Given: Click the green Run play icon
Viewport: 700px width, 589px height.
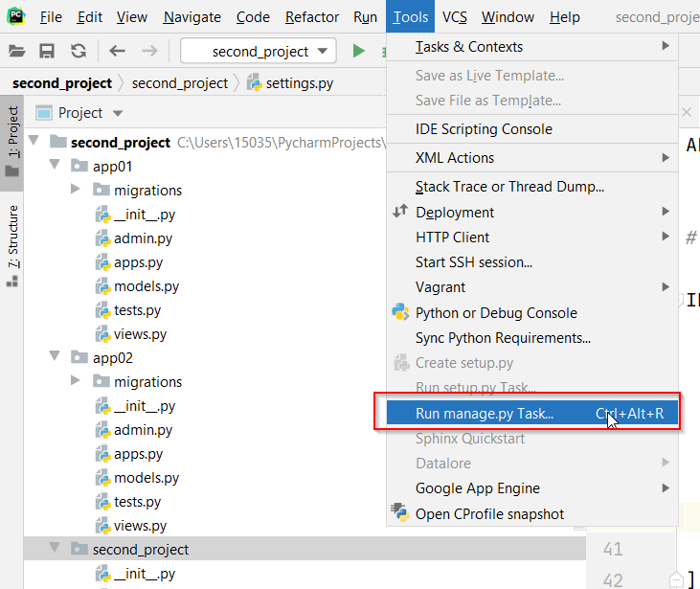Looking at the screenshot, I should coord(358,51).
